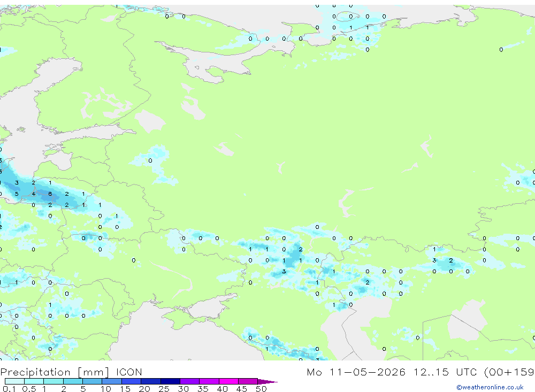This screenshot has height=392, width=535.
Task: Click the "35" legend scale label
Action: click(203, 389)
